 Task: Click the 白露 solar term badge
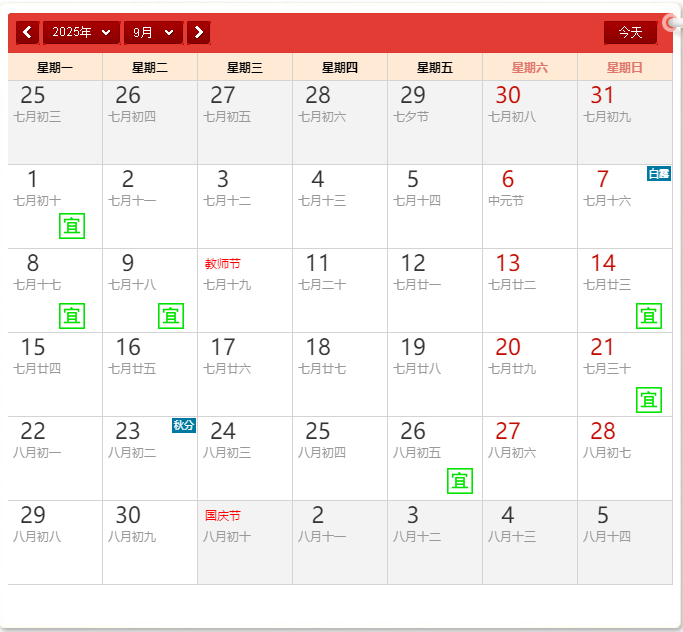(x=659, y=174)
